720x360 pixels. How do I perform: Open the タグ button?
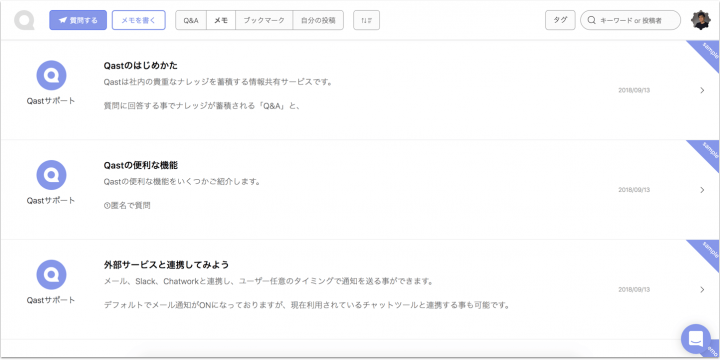(560, 20)
